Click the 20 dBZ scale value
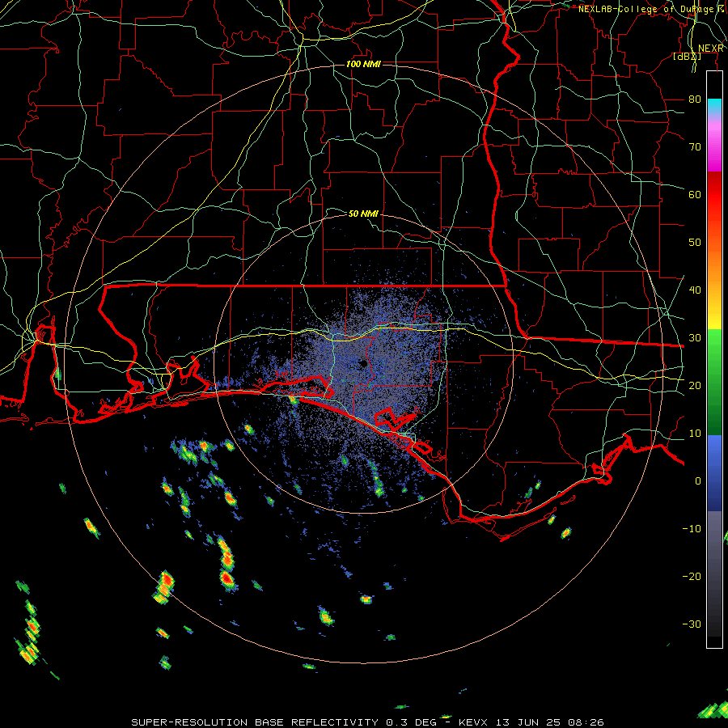 [x=695, y=385]
